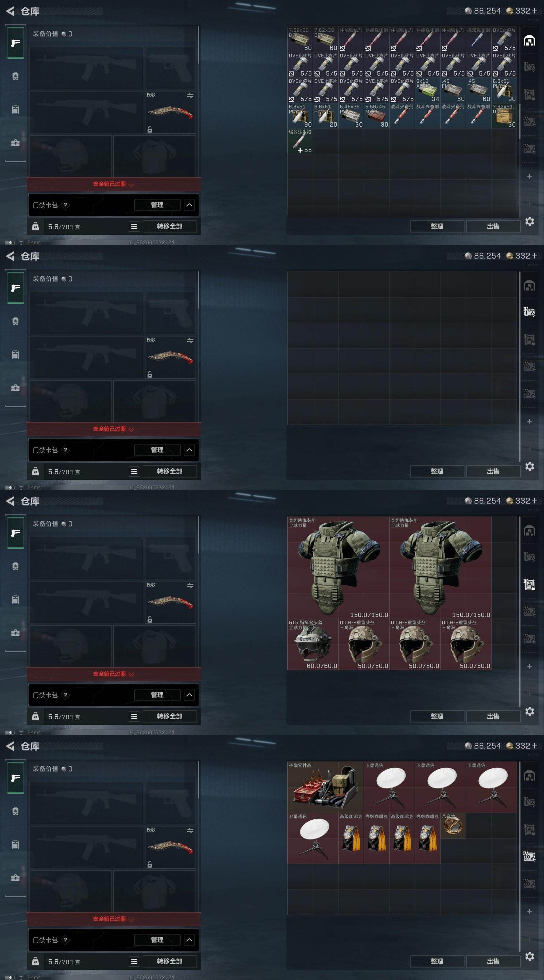The width and height of the screenshot is (544, 980).
Task: Select the 7.62x51 ammo box of 30
Action: point(504,116)
